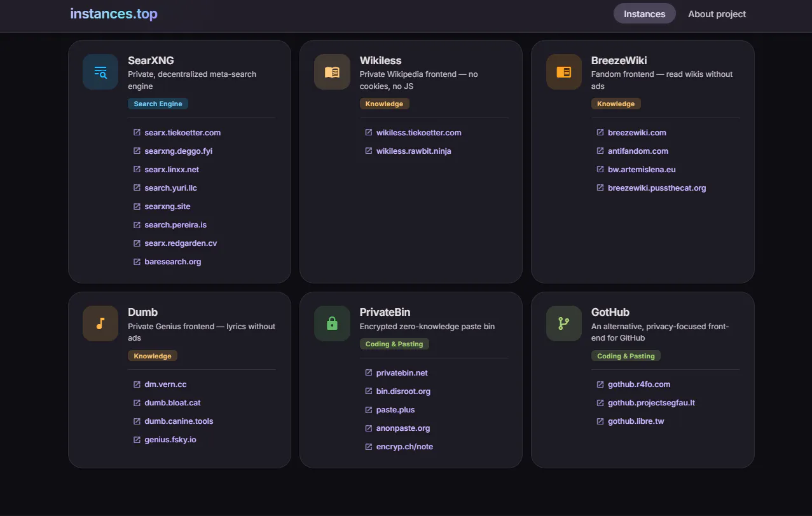Viewport: 812px width, 516px height.
Task: Click the PrivateBin card title
Action: click(x=385, y=312)
